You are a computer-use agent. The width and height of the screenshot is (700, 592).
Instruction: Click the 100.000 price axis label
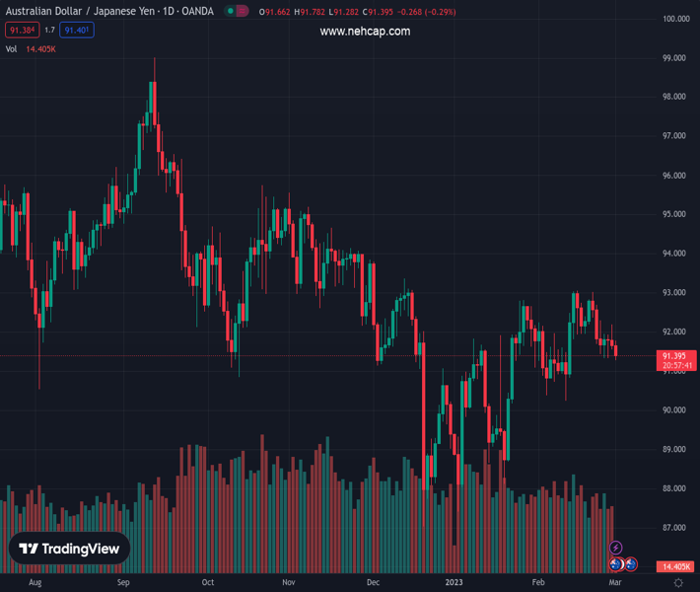click(676, 19)
